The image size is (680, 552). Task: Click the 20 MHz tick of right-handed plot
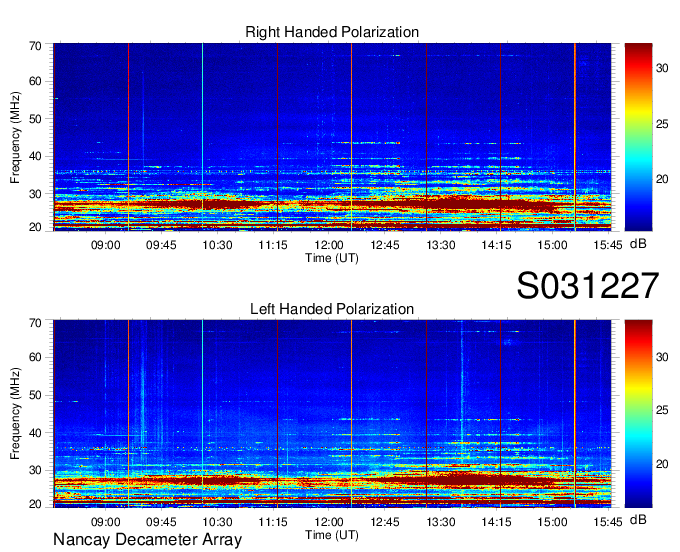35,227
